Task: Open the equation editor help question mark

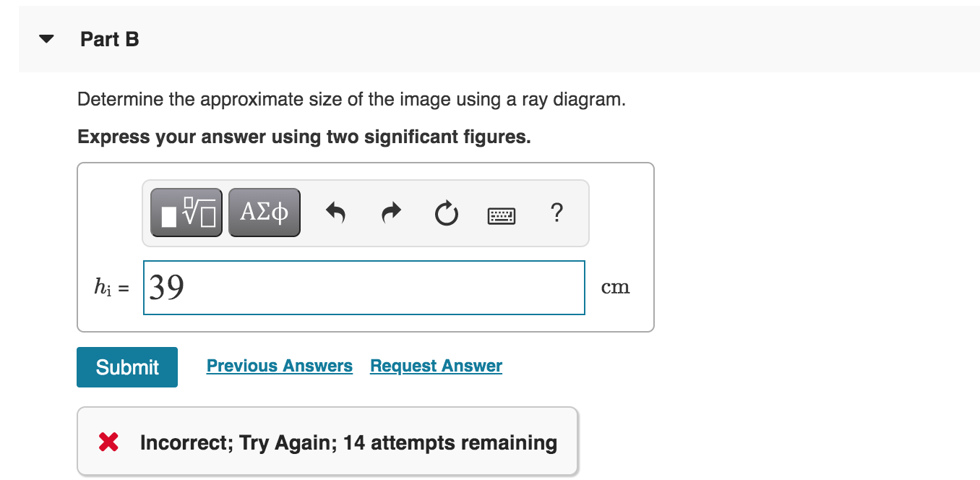Action: [556, 213]
